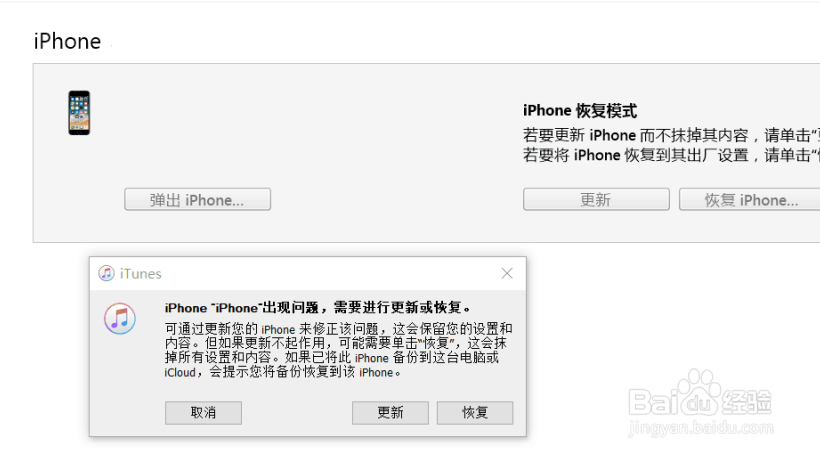Choose 恢复 in the iTunes dialog

pos(475,413)
